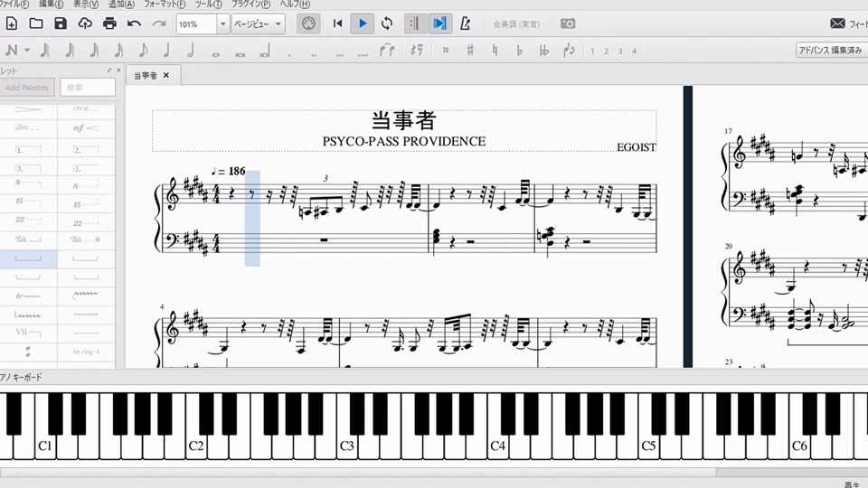Print the score using the printer icon
868x488 pixels.
[109, 23]
